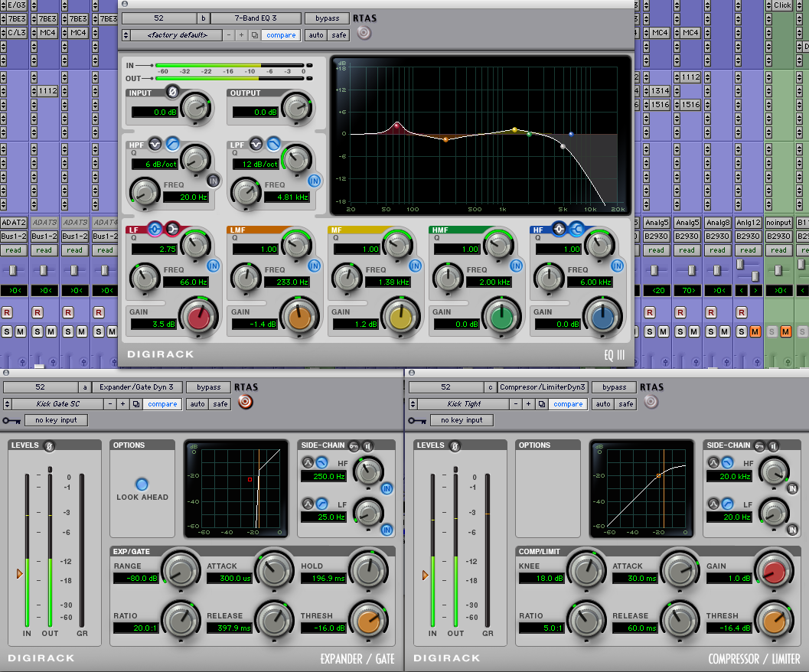
Task: Select the HF band high-shelf filter icon
Action: pos(576,229)
